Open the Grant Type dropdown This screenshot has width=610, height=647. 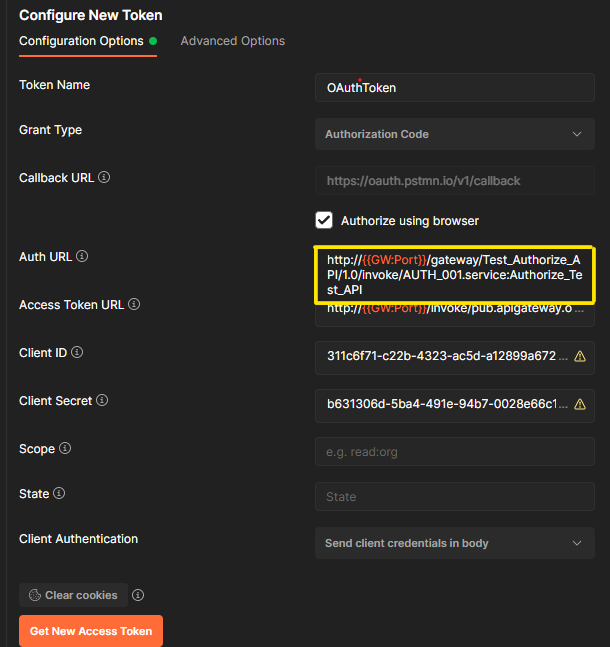(454, 134)
